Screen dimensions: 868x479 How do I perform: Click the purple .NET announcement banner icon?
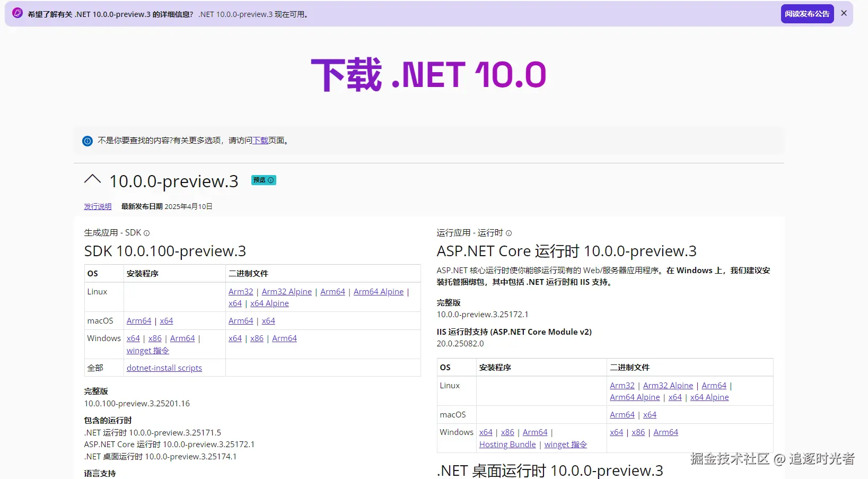point(17,13)
